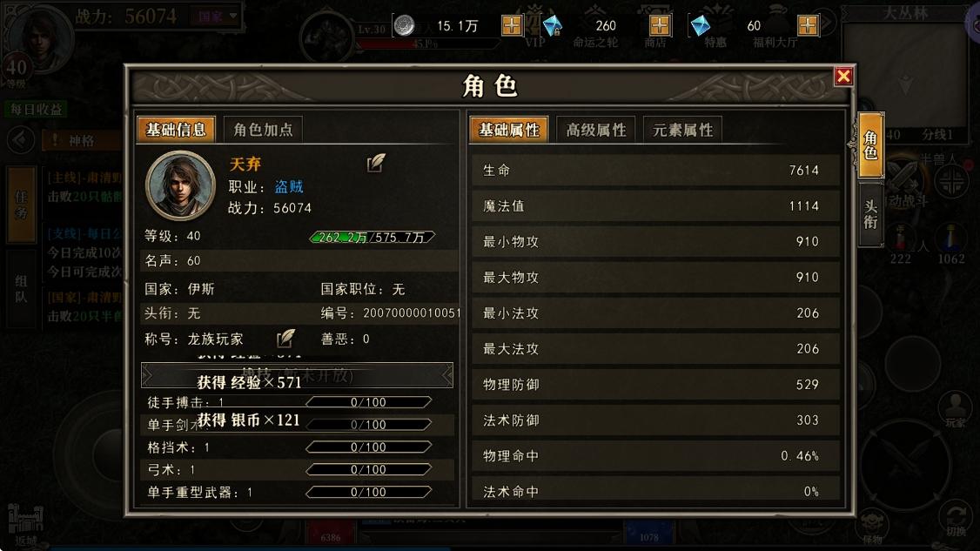The height and width of the screenshot is (551, 980).
Task: Click the right arrow on skills banner
Action: 446,375
